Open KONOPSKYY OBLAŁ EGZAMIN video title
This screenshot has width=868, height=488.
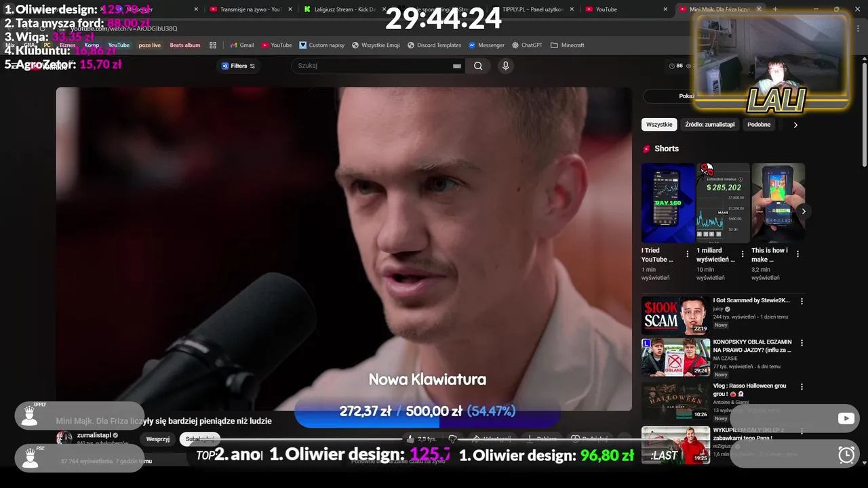coord(752,346)
